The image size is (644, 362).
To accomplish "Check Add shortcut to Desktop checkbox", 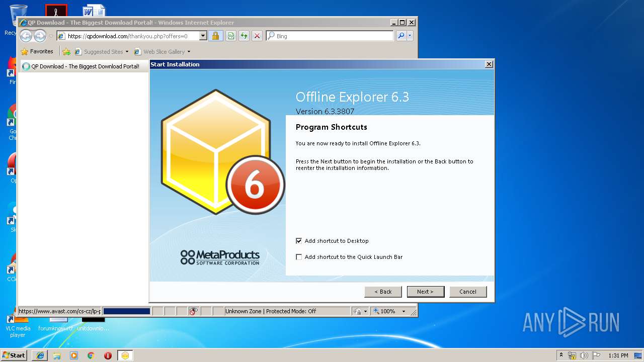I will 299,241.
